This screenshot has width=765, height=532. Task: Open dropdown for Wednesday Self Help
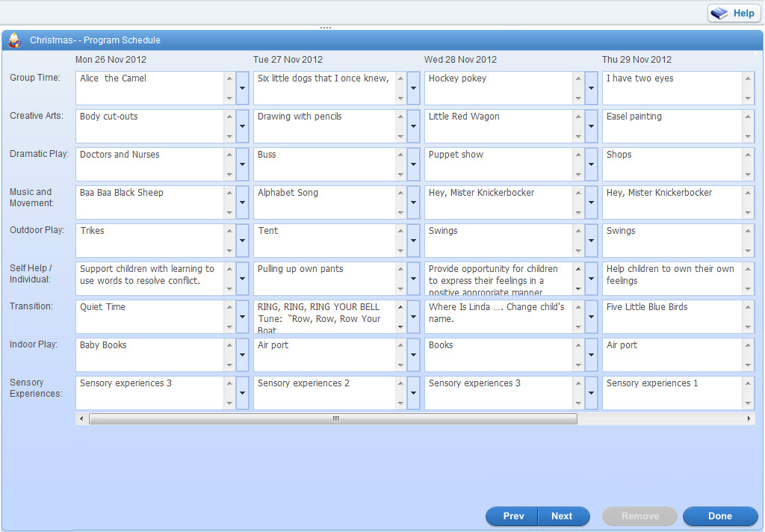click(x=592, y=279)
